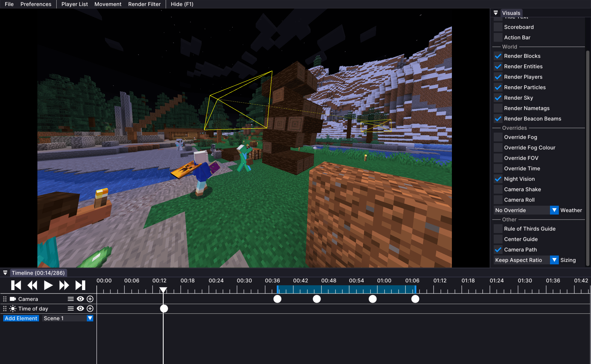Check Override Fog Colour
Screen dimensions: 591x364
[x=498, y=148]
